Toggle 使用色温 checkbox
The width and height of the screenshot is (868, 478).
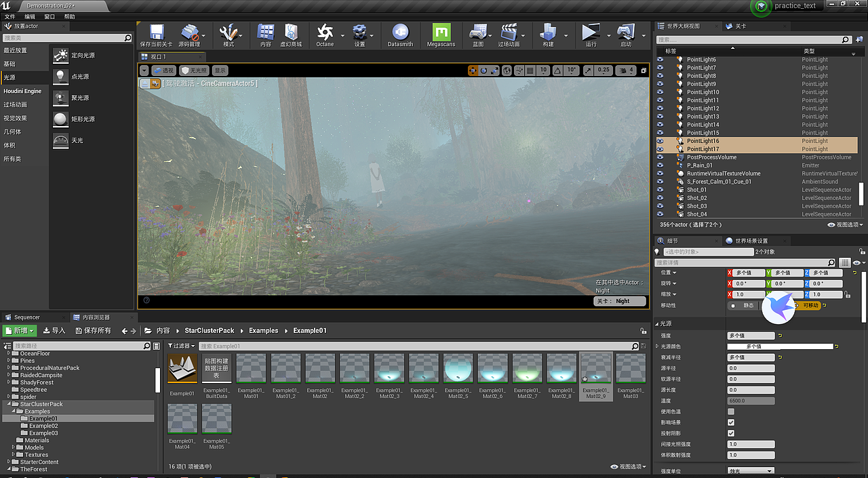tap(731, 412)
